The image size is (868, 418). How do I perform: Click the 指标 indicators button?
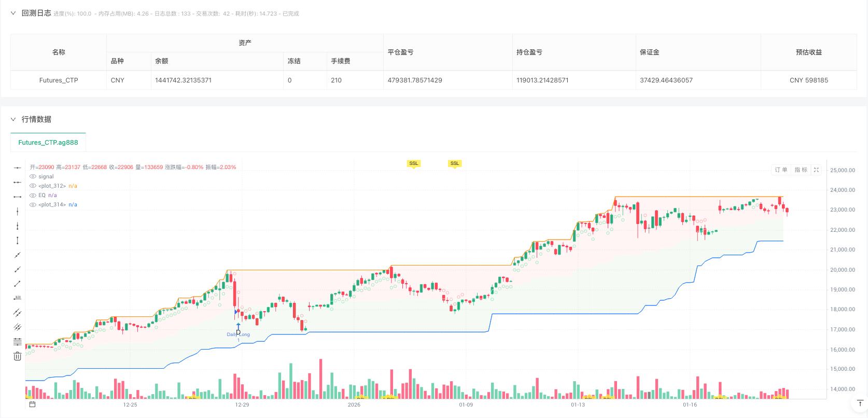801,170
